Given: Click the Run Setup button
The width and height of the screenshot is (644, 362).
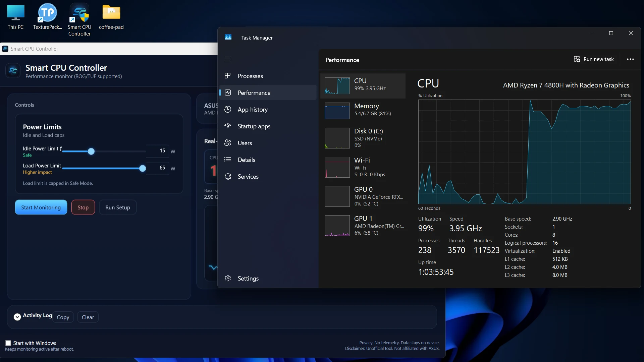Looking at the screenshot, I should click(117, 207).
